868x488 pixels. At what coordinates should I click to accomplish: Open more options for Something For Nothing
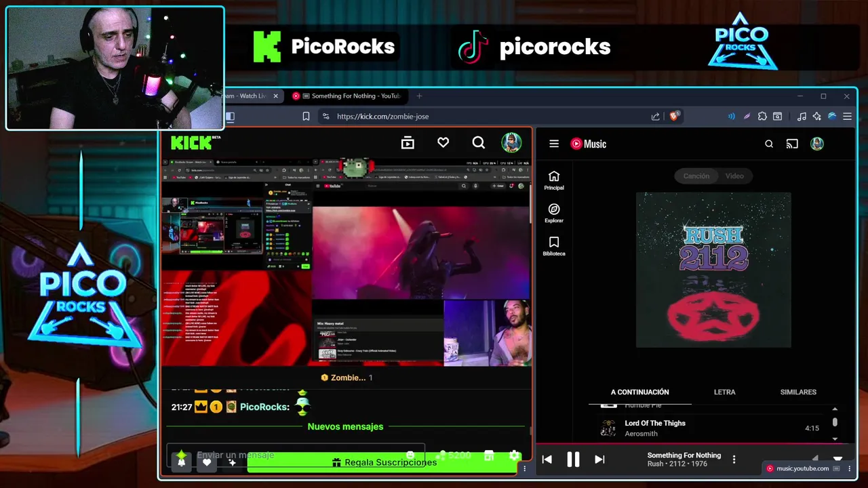(734, 460)
